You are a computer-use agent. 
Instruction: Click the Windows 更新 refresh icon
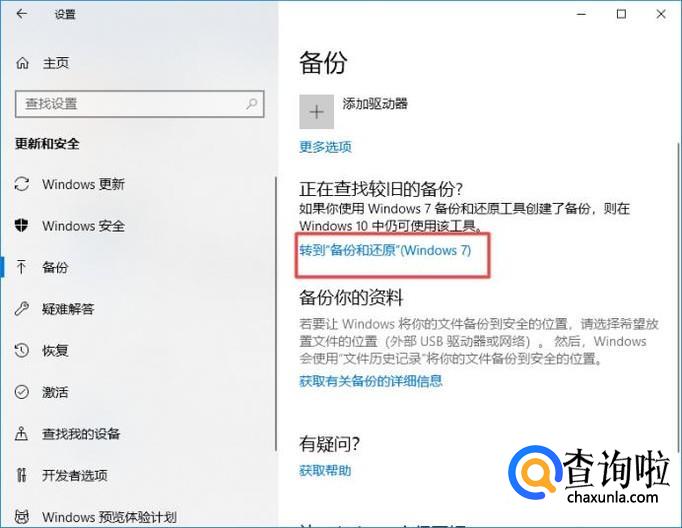[22, 184]
